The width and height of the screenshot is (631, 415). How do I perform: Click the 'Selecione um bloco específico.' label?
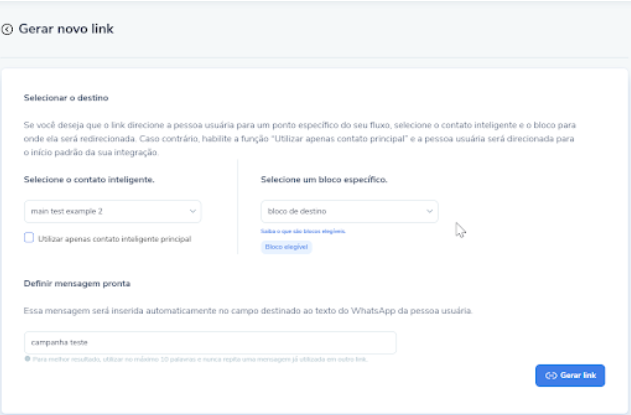coord(323,179)
